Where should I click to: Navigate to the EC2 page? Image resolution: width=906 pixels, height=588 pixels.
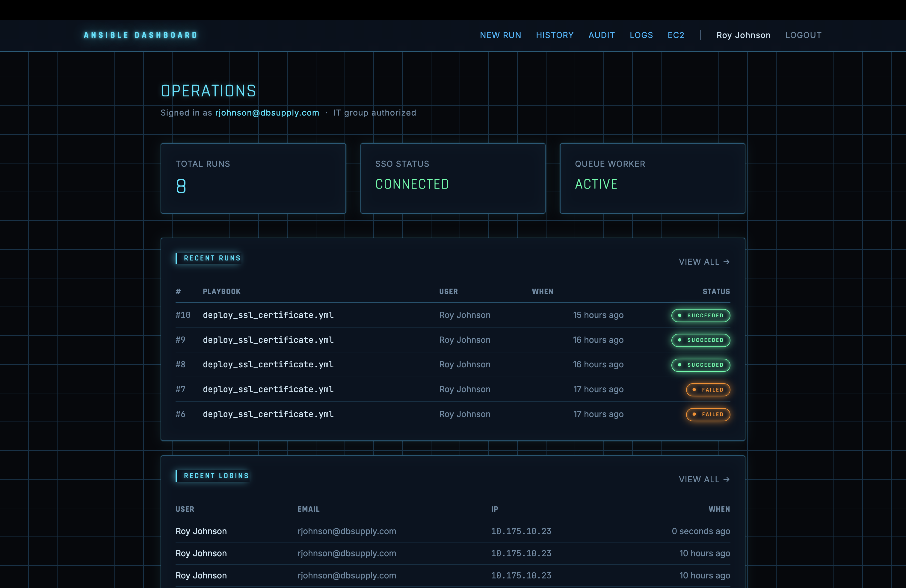click(676, 35)
